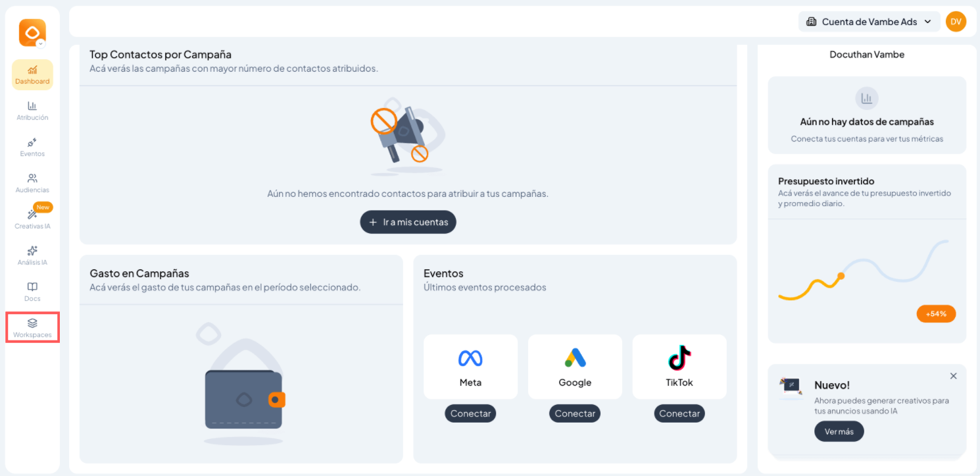
Task: Click the +54% badge on chart
Action: click(x=935, y=314)
